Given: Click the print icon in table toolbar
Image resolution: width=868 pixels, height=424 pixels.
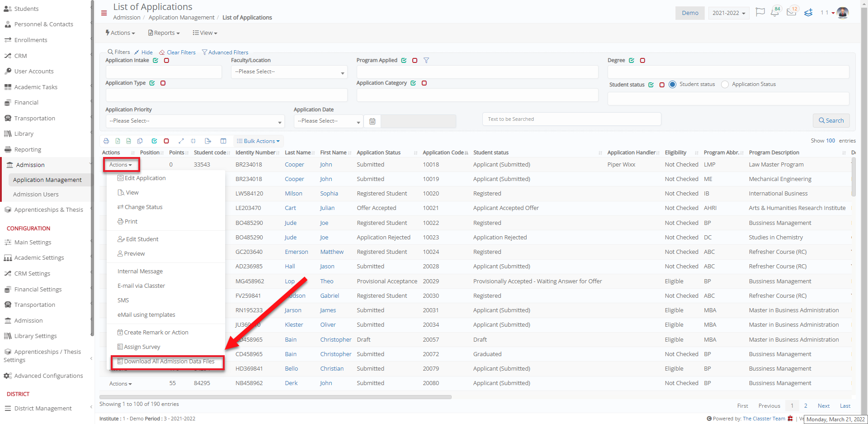Looking at the screenshot, I should click(106, 141).
